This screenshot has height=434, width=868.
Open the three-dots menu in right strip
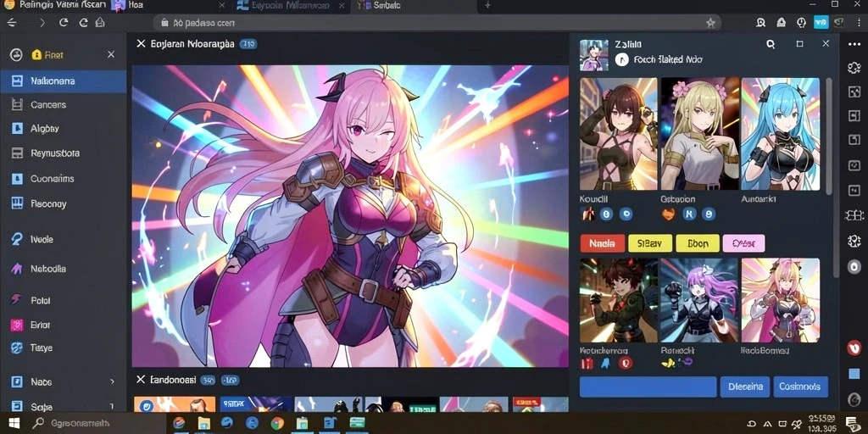(854, 44)
